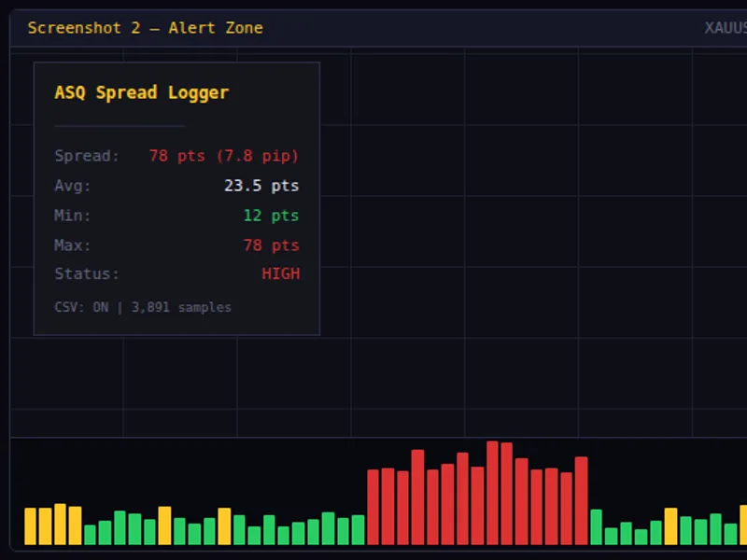
Task: Click the minimum value '12 pts'
Action: [x=271, y=216]
